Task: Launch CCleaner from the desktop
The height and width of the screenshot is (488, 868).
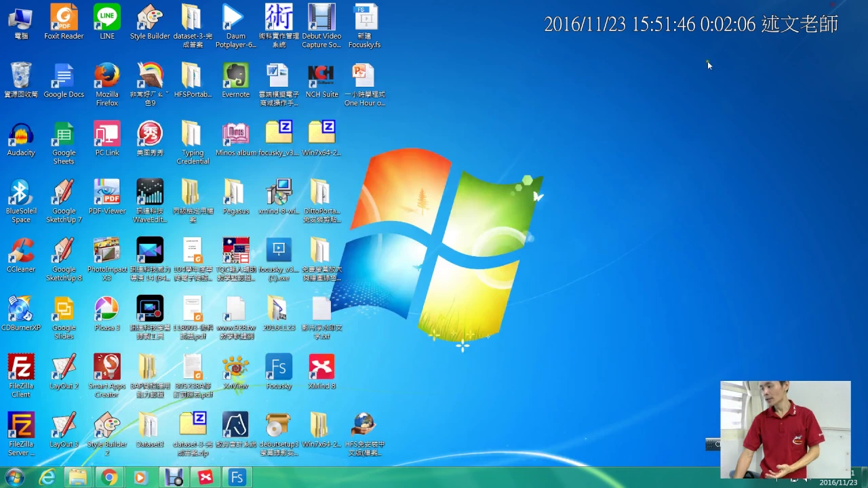Action: pos(21,255)
